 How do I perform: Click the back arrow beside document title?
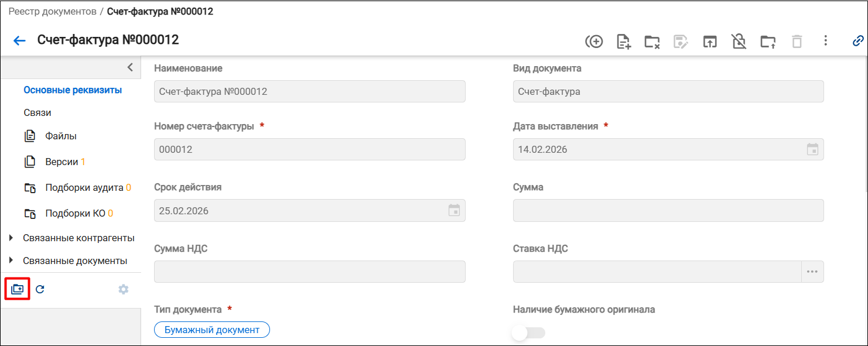[x=20, y=40]
